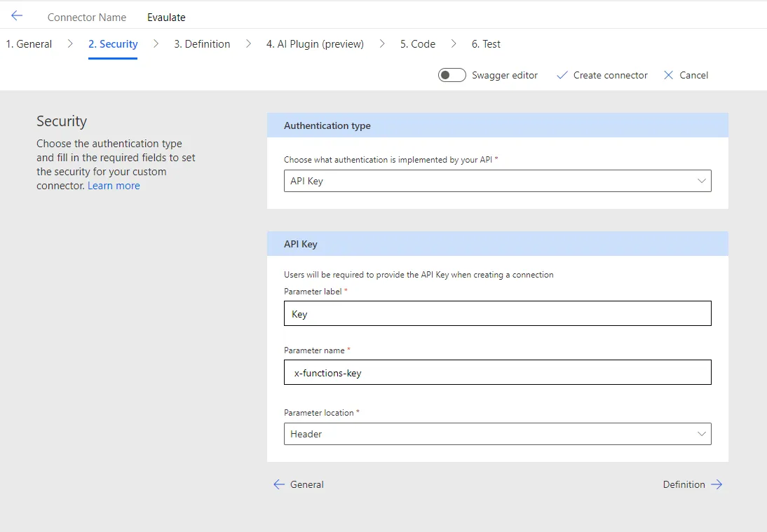767x532 pixels.
Task: Focus the Parameter name text field
Action: pos(497,373)
